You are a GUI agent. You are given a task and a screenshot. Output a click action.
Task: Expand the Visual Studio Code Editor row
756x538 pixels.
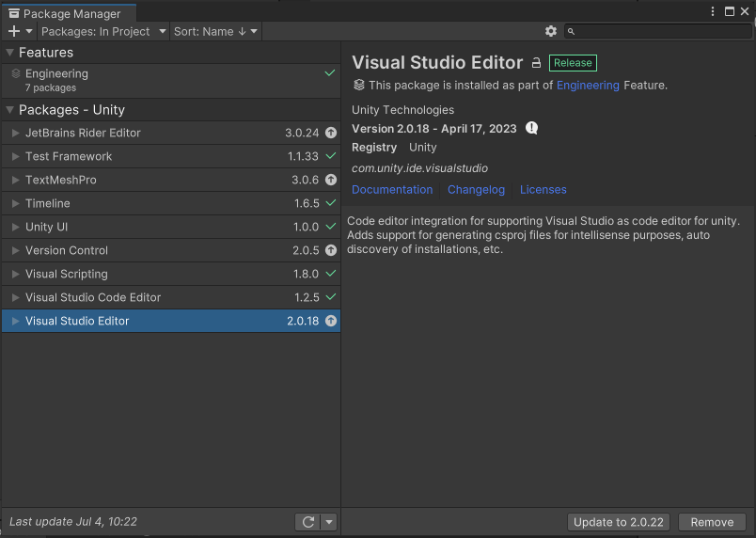tap(15, 297)
